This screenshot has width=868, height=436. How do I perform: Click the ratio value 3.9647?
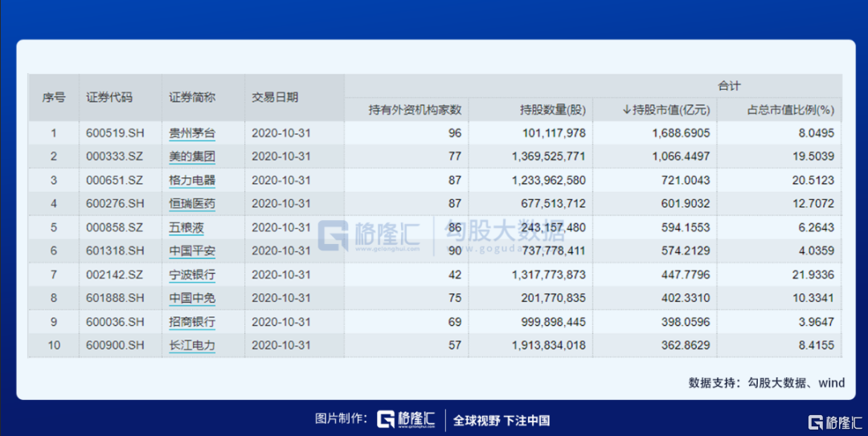pos(816,322)
